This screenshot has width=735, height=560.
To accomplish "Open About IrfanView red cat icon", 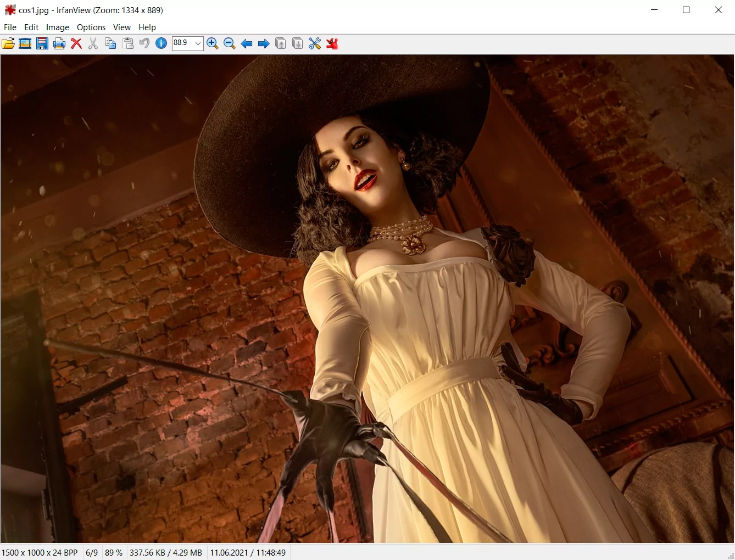I will pos(332,43).
